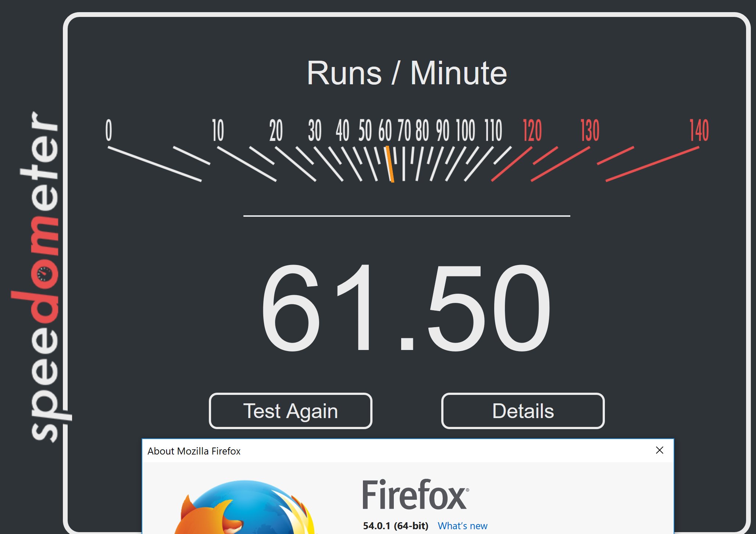Click the Firefox globe logo icon

(x=245, y=508)
